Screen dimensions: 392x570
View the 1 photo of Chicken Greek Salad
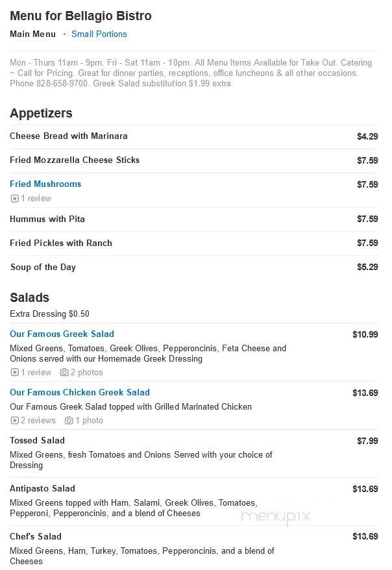click(x=89, y=420)
